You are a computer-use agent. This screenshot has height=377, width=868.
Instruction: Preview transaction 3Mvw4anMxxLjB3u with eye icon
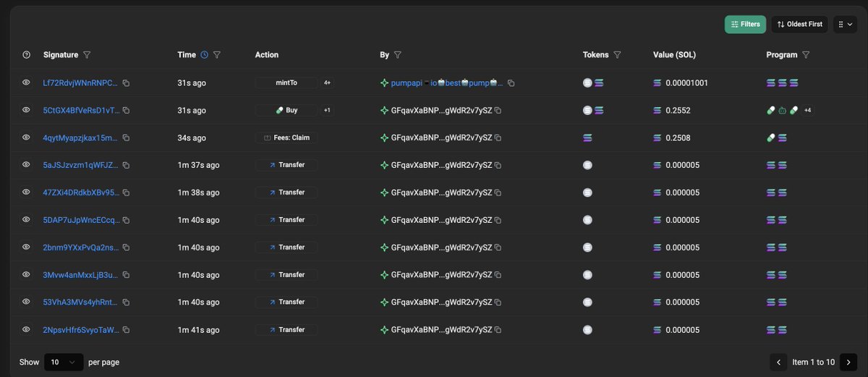26,275
